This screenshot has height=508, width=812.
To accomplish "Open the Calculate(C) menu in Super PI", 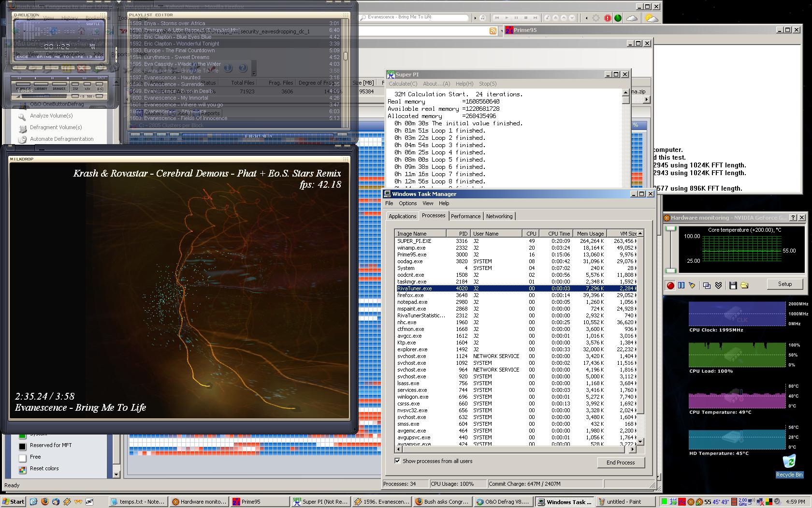I will 403,84.
